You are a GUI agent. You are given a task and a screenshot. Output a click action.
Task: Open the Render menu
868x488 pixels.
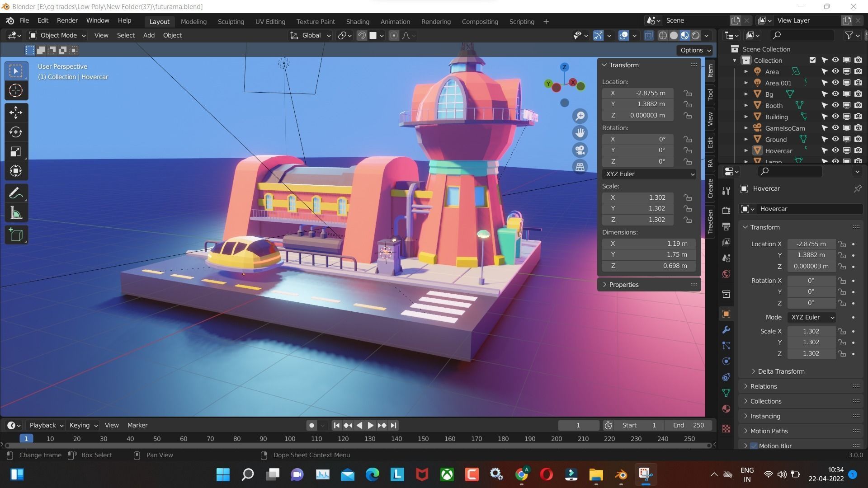pos(67,20)
